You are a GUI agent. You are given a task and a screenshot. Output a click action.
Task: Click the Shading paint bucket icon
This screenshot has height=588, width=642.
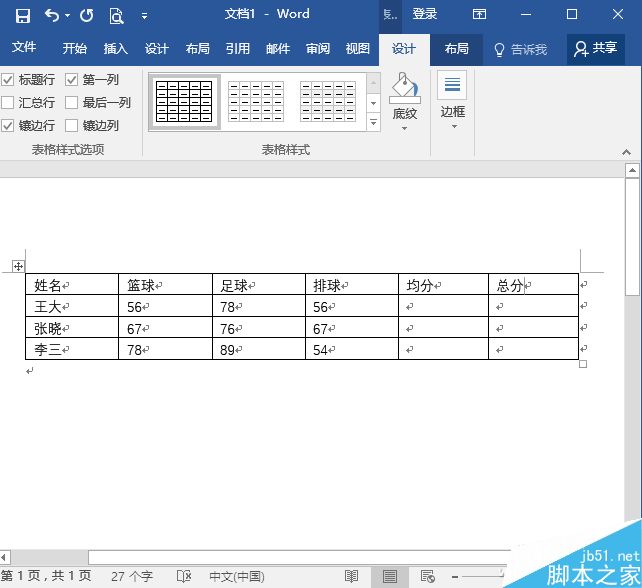[404, 88]
